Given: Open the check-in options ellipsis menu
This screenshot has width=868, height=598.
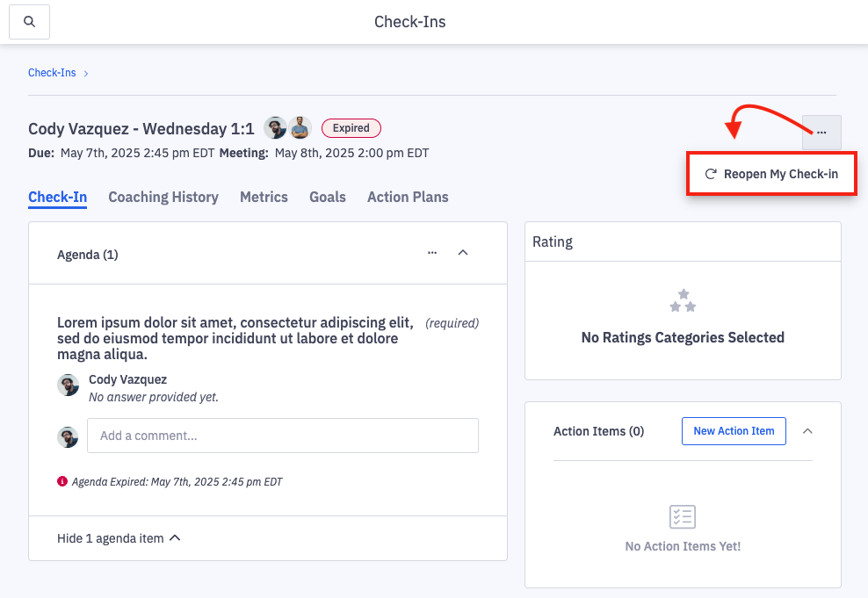Looking at the screenshot, I should coord(821,133).
